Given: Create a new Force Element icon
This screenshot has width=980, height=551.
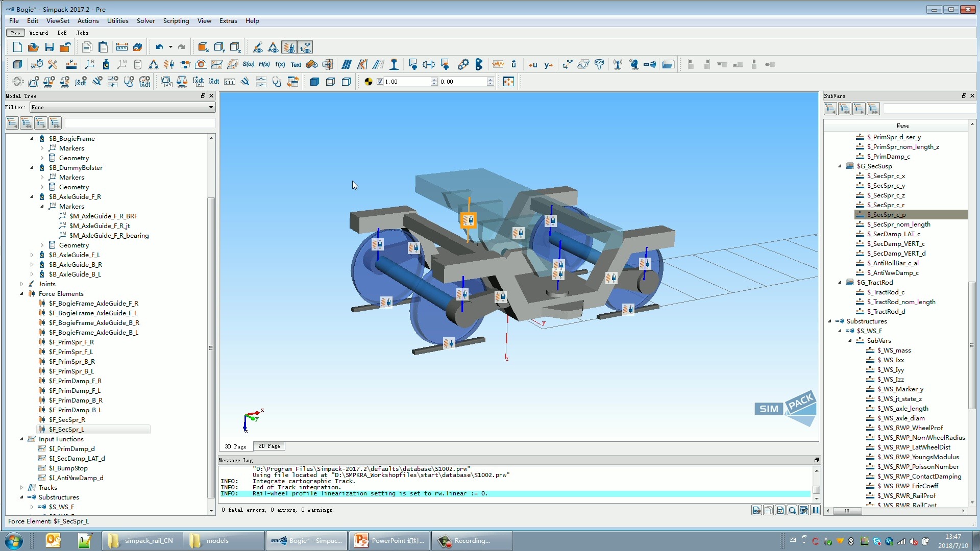Looking at the screenshot, I should (x=169, y=65).
